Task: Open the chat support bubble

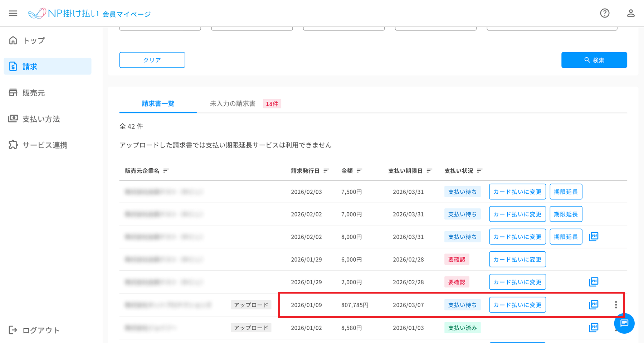Action: pyautogui.click(x=624, y=323)
